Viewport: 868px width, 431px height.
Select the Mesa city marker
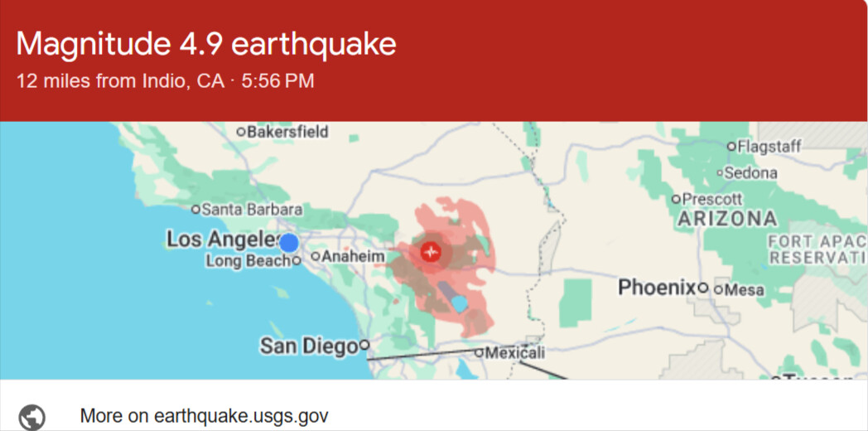719,290
